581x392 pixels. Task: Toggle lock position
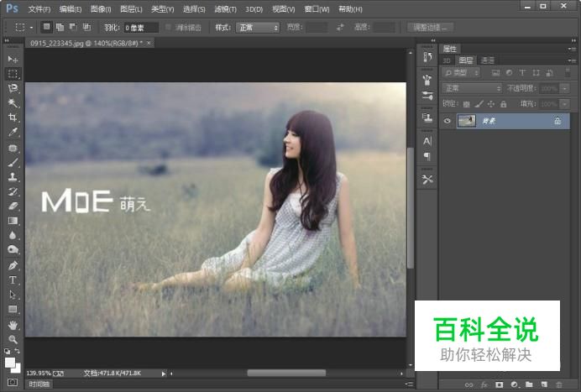(x=491, y=104)
